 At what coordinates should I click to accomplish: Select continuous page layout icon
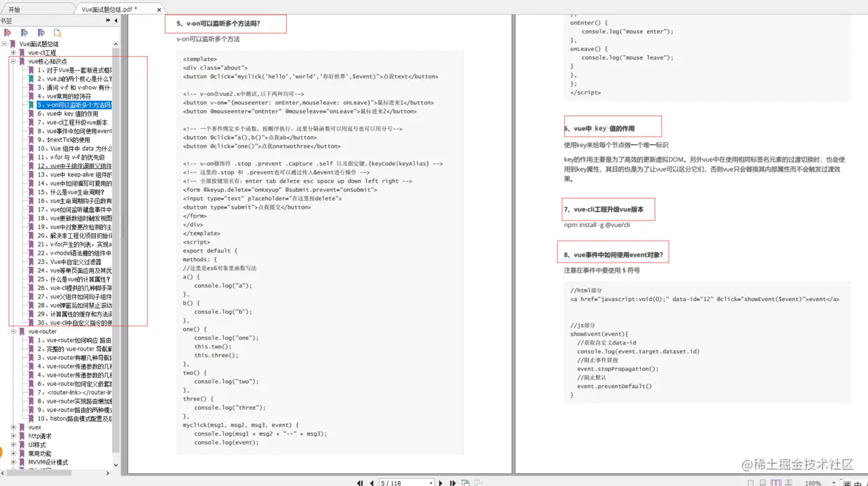point(762,482)
